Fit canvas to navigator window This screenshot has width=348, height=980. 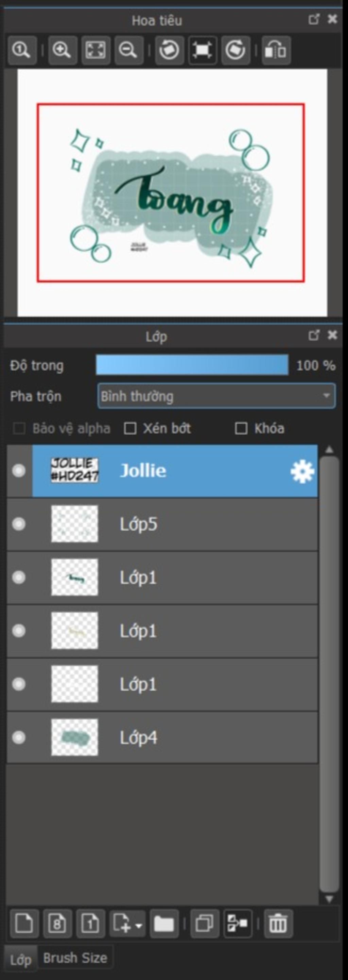click(95, 50)
